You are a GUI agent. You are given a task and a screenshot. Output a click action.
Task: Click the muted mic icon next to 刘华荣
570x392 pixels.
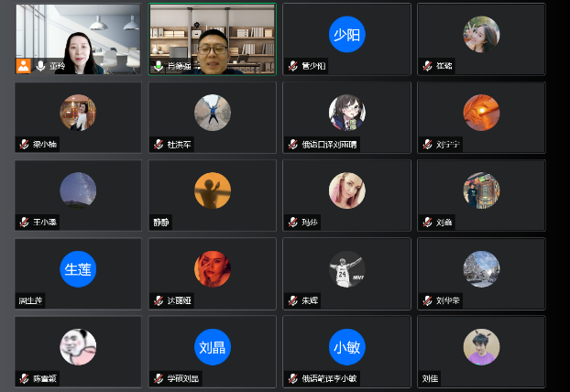pyautogui.click(x=427, y=300)
